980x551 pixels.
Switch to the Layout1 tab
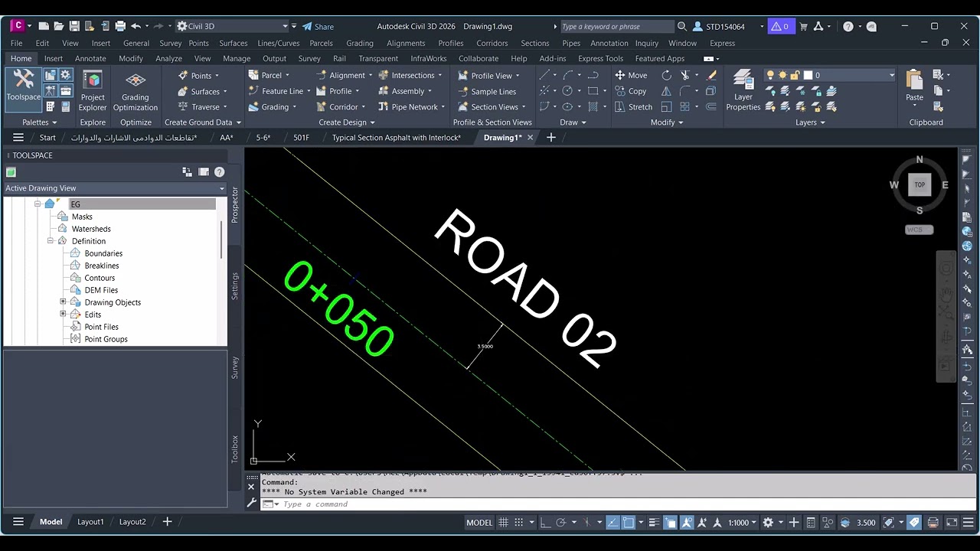90,522
